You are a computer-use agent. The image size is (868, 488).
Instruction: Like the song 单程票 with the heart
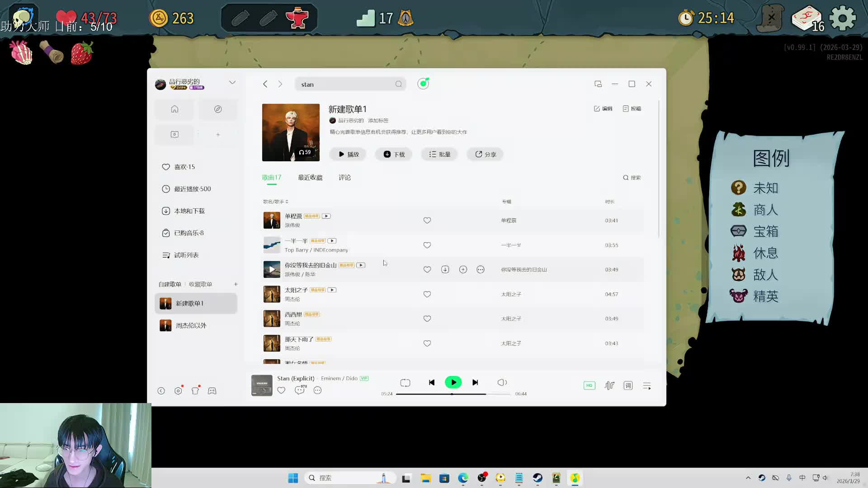[427, 221]
